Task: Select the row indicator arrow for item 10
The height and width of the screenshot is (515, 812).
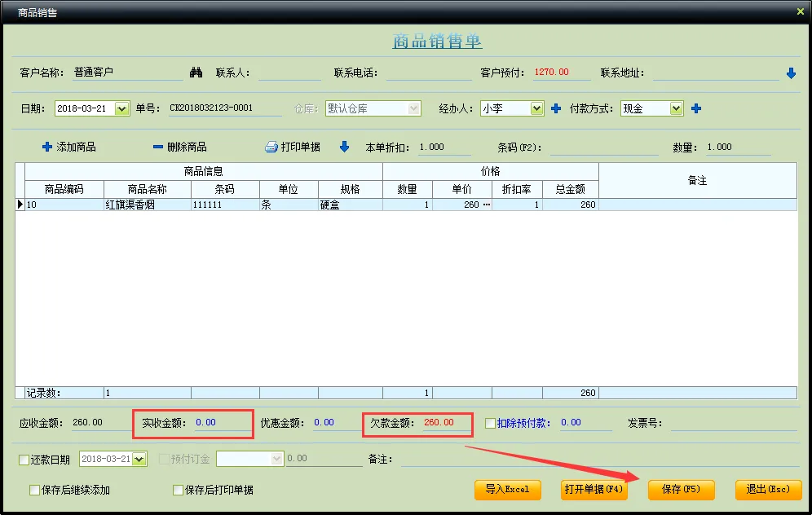Action: click(20, 205)
